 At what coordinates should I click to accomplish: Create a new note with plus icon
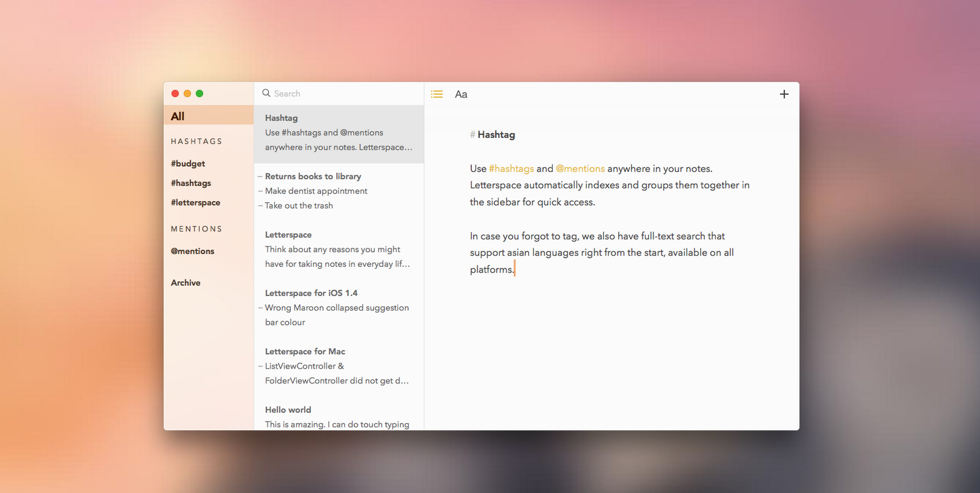click(784, 94)
